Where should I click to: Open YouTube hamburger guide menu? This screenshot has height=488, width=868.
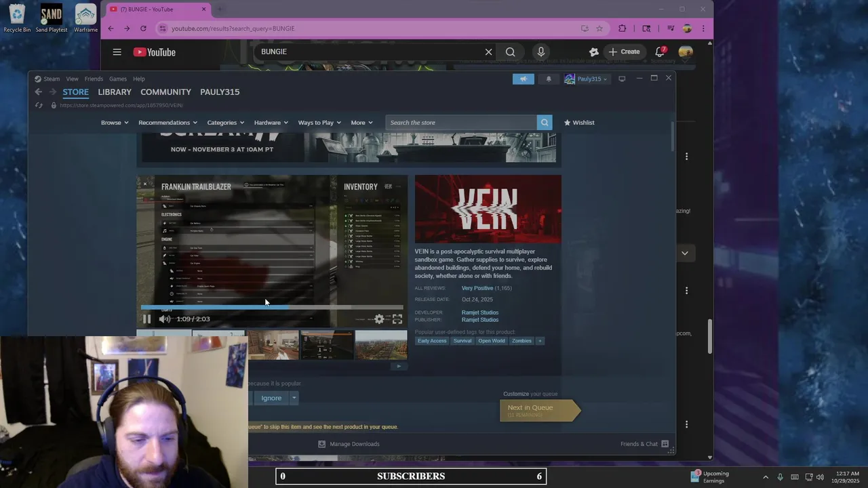click(x=117, y=52)
